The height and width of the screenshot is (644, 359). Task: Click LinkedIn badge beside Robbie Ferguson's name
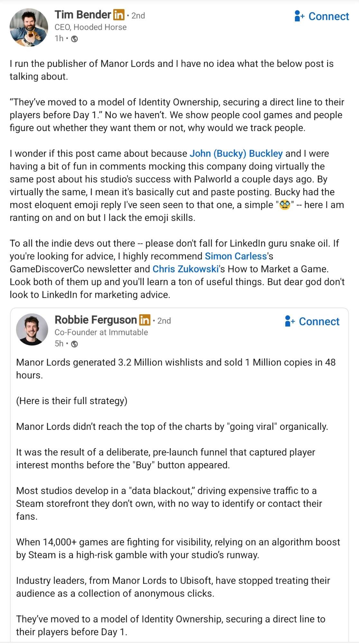coord(144,320)
